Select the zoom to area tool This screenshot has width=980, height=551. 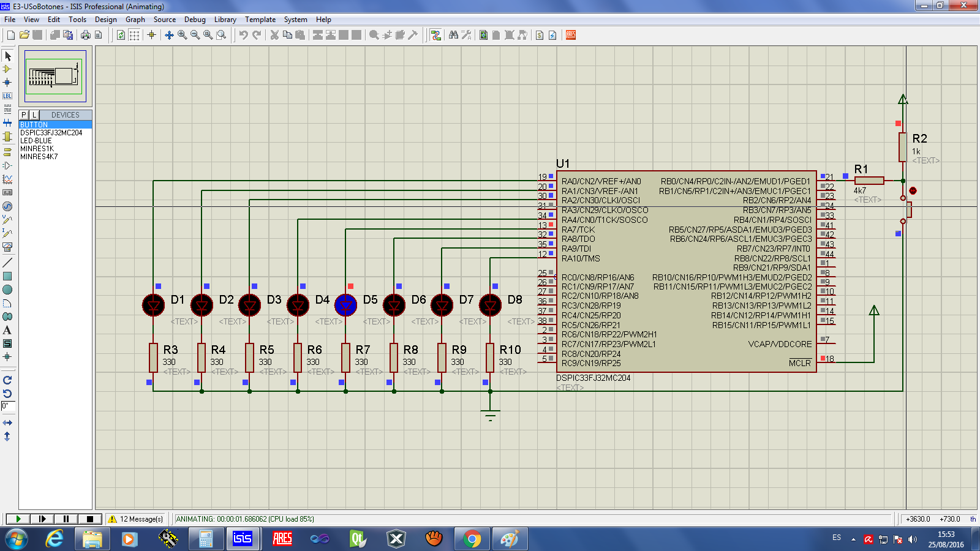[x=221, y=35]
